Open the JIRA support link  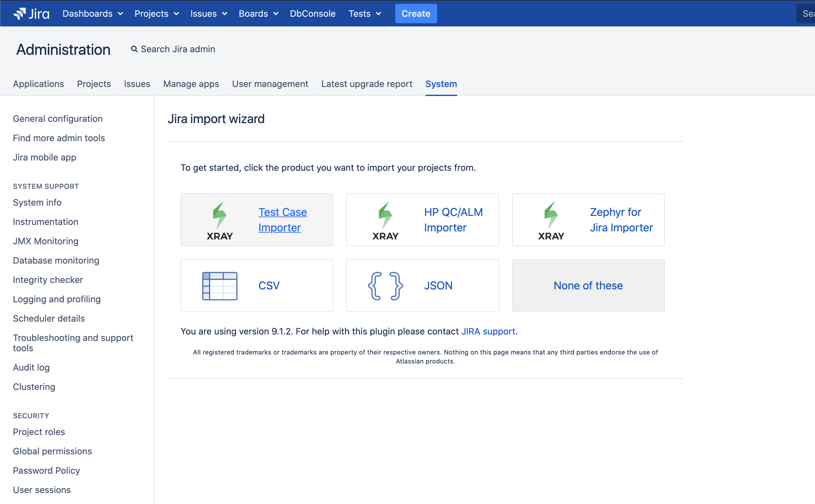click(488, 331)
